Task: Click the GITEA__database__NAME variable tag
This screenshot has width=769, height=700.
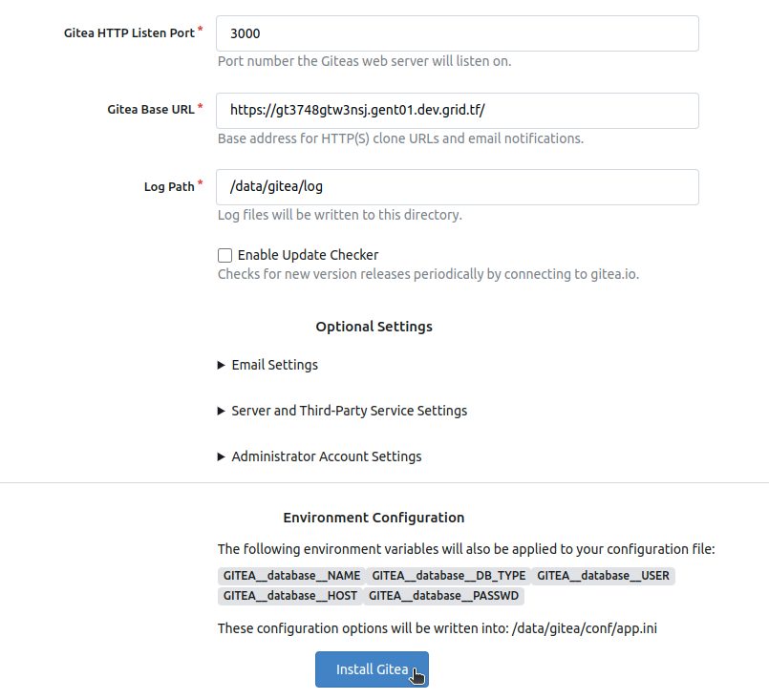Action: [291, 576]
